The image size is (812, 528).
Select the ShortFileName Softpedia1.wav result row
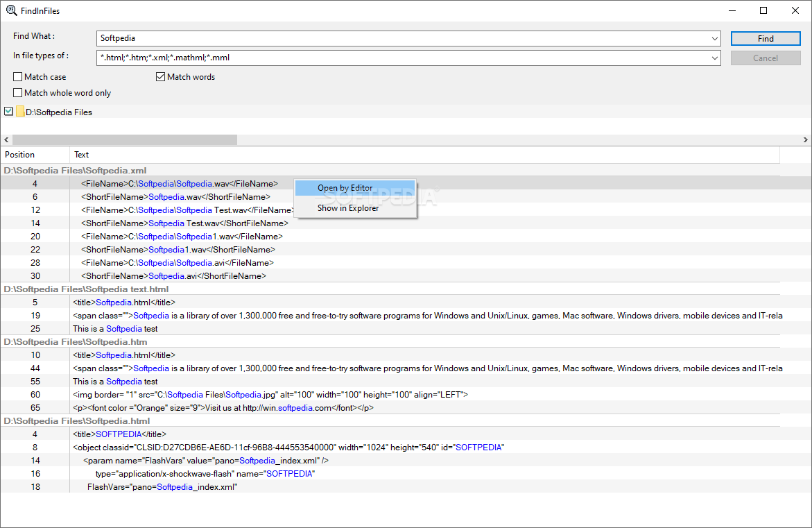406,250
